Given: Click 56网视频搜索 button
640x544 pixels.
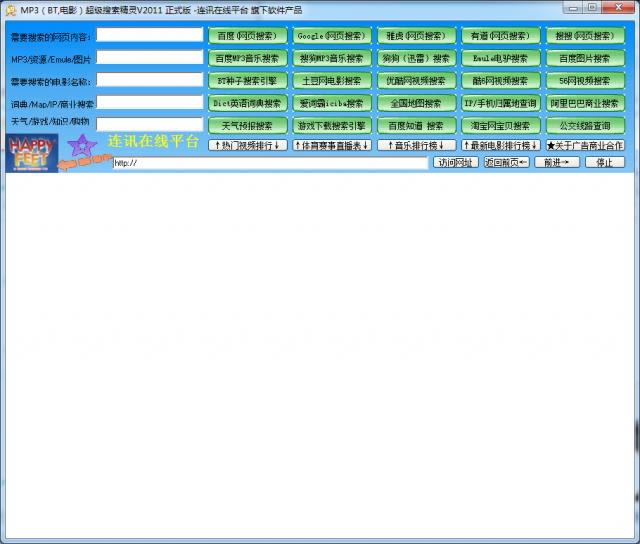Looking at the screenshot, I should coord(585,81).
